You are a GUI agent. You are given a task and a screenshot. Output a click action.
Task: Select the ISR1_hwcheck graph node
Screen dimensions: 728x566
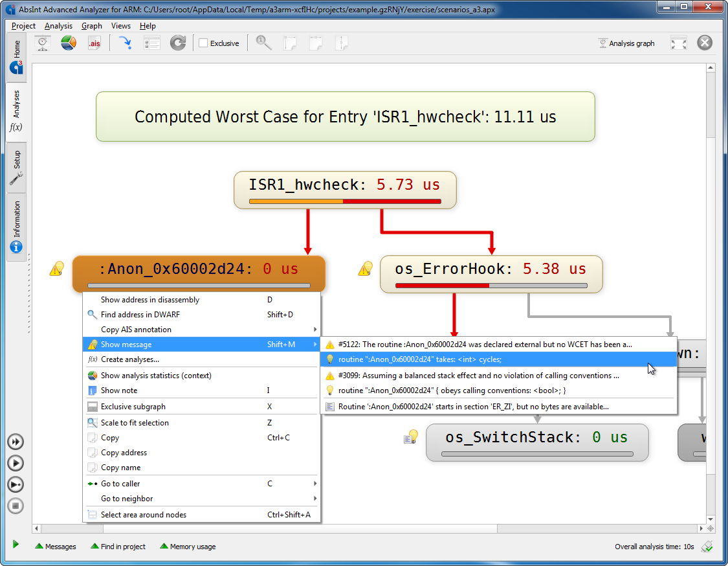(x=345, y=190)
